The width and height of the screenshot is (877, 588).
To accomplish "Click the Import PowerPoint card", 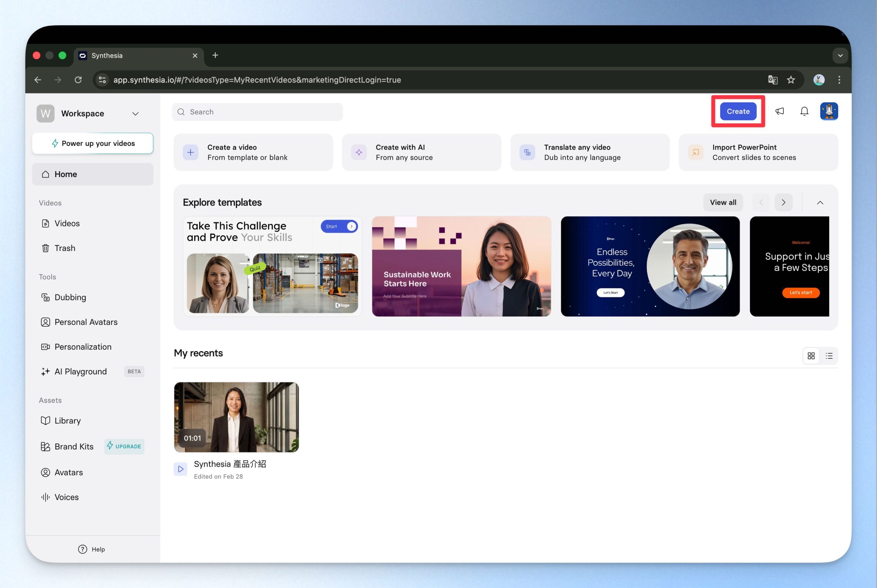I will click(758, 152).
